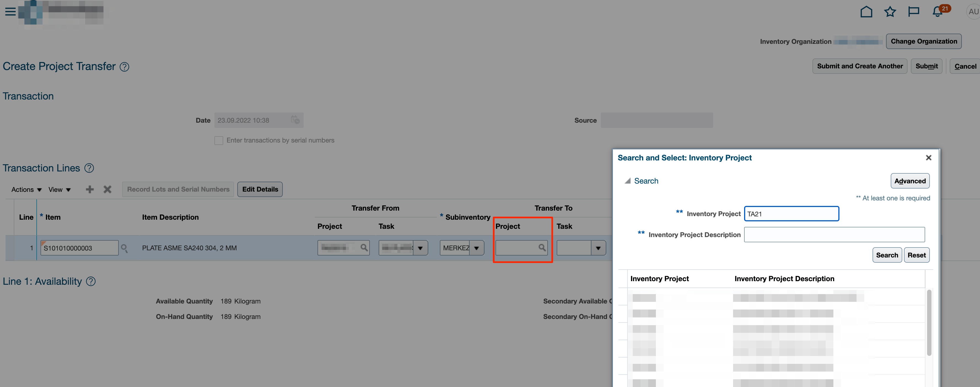This screenshot has width=980, height=387.
Task: Add a transaction line with plus icon
Action: 89,189
